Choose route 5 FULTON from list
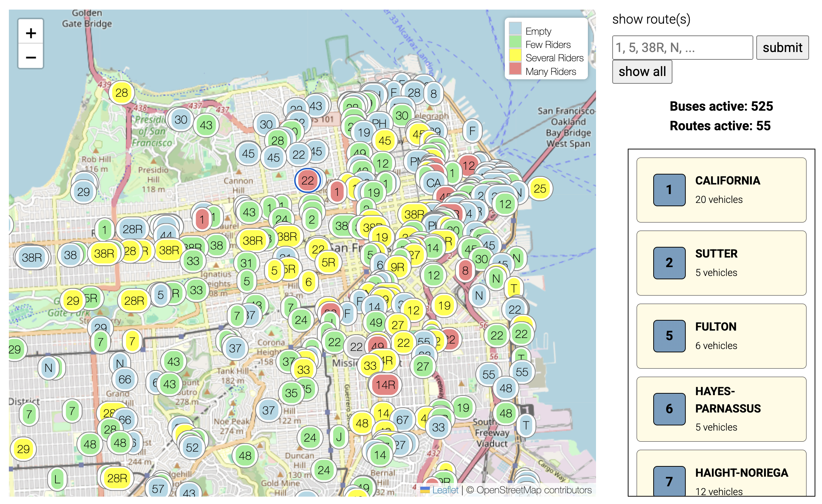Image resolution: width=822 pixels, height=504 pixels. pyautogui.click(x=721, y=336)
